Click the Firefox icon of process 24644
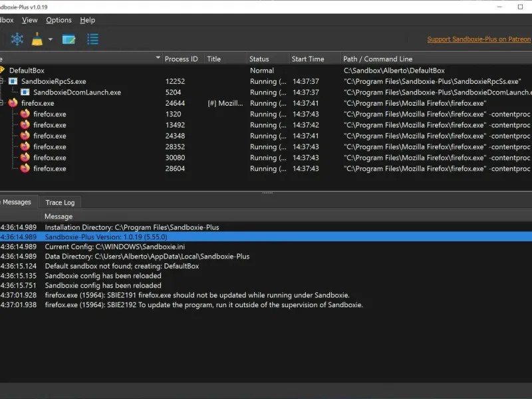This screenshot has height=399, width=532. (x=13, y=103)
